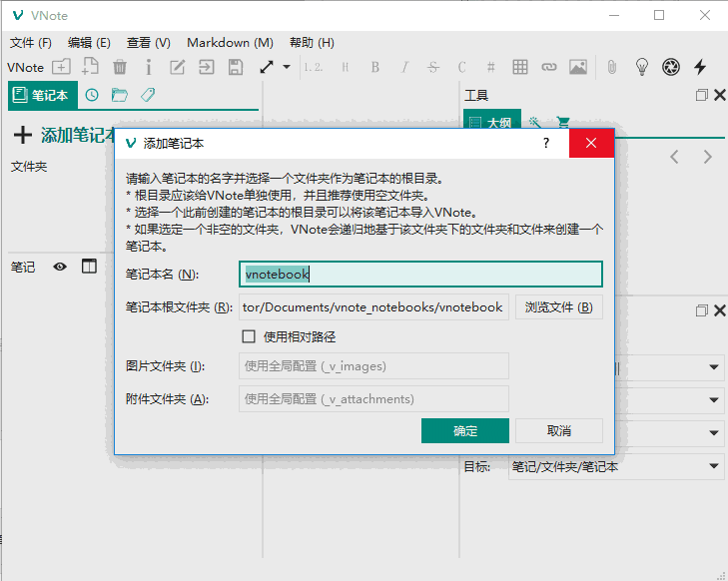
Task: Open the history clock tab
Action: (92, 95)
